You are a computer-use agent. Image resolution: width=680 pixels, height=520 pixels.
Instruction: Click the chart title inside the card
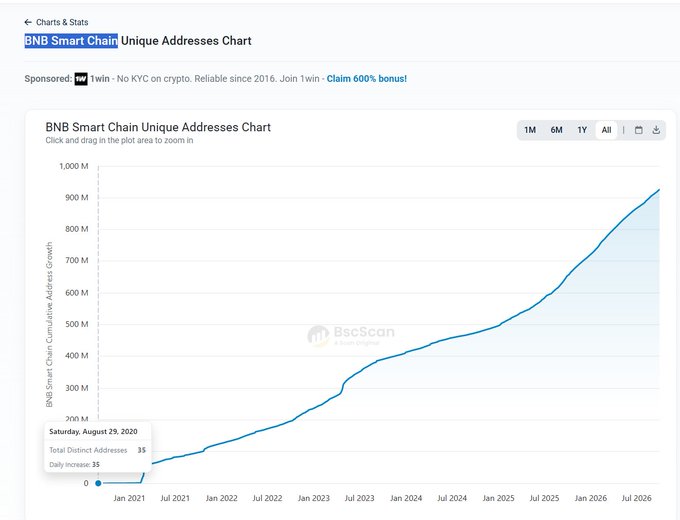pos(158,127)
